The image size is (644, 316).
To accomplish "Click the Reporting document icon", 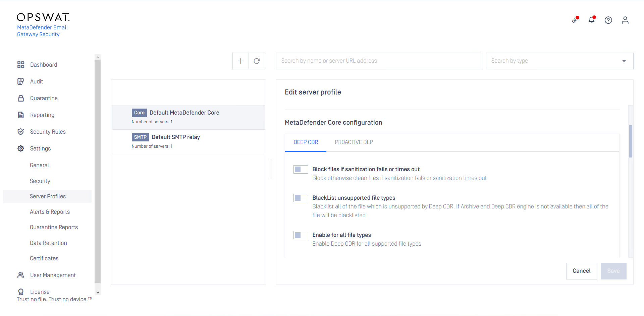I will click(x=21, y=115).
